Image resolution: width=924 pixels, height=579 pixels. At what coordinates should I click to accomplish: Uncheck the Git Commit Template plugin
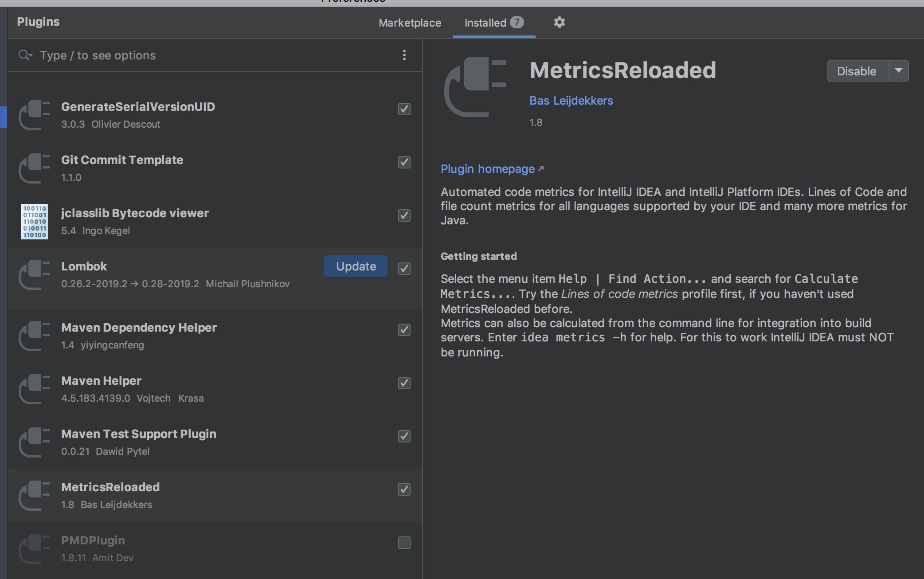404,162
